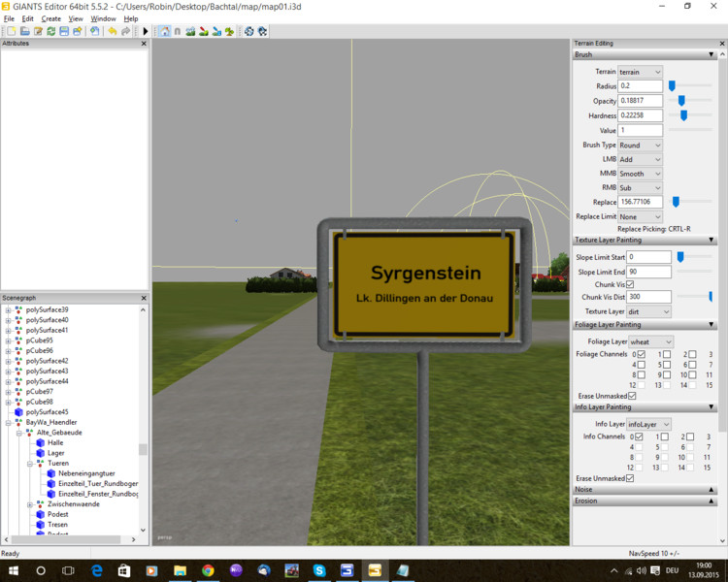Open the Create menu

pyautogui.click(x=50, y=18)
